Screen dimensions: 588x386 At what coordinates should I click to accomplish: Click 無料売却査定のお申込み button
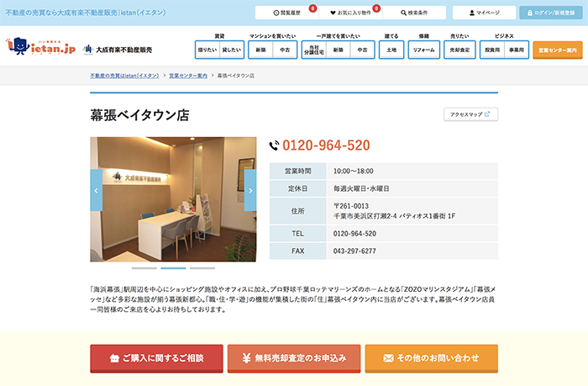(x=294, y=358)
